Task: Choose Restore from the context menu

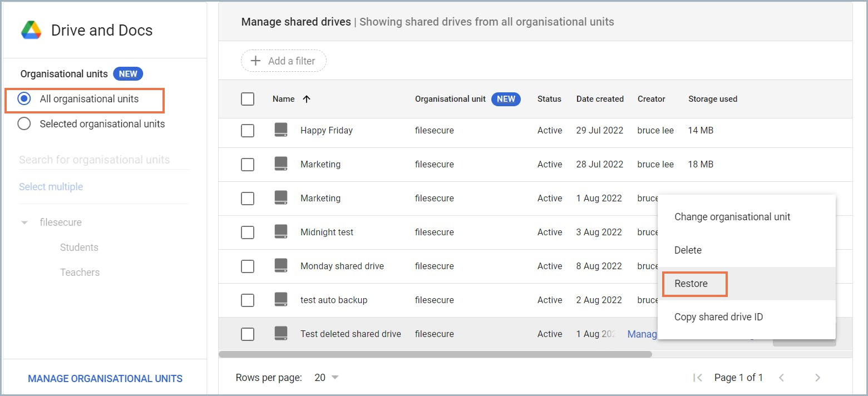Action: pyautogui.click(x=746, y=284)
